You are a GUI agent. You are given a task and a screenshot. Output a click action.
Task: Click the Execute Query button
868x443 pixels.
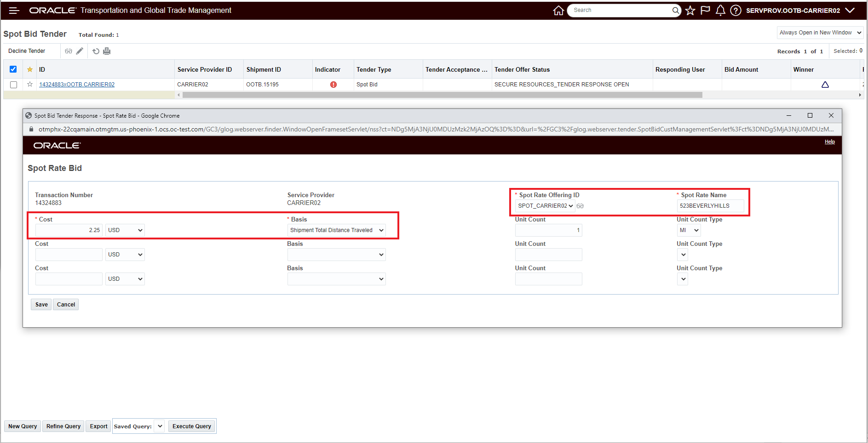[192, 426]
